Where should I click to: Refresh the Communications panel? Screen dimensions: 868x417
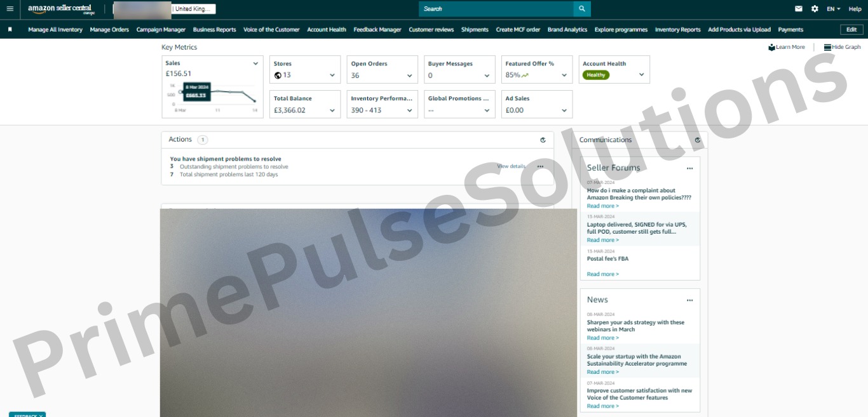click(697, 140)
